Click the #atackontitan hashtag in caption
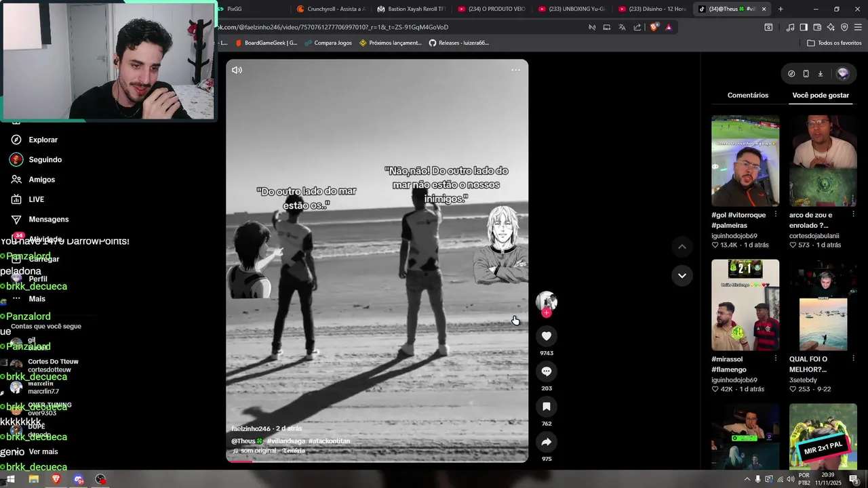The width and height of the screenshot is (868, 488). [x=329, y=441]
